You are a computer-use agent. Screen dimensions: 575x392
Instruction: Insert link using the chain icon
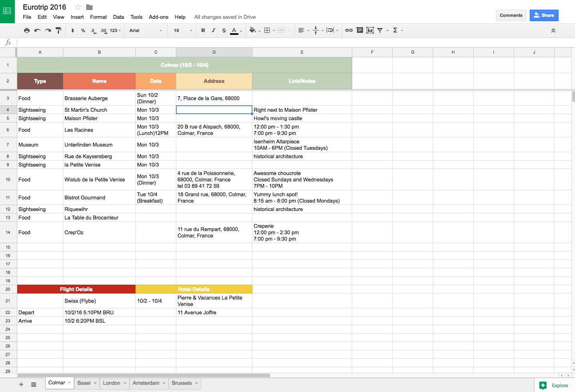349,30
